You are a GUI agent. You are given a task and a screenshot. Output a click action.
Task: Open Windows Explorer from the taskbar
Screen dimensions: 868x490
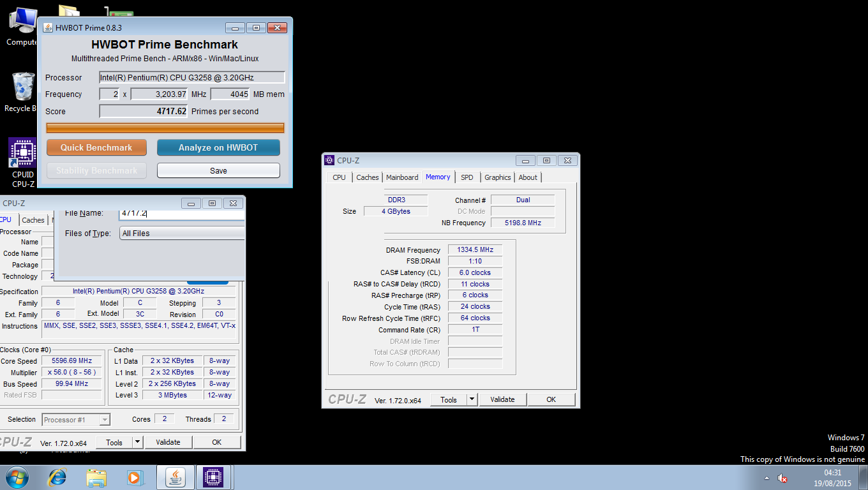coord(96,477)
